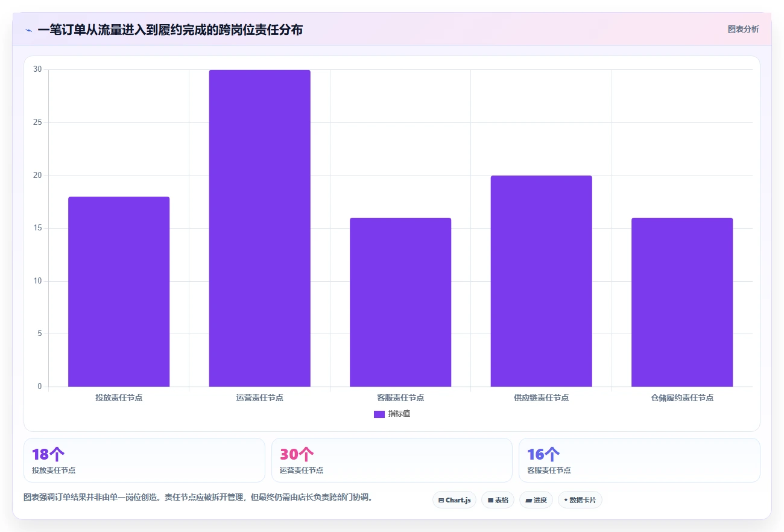This screenshot has height=532, width=784.
Task: Open the 30个 运营责任节点 data card
Action: [x=392, y=460]
